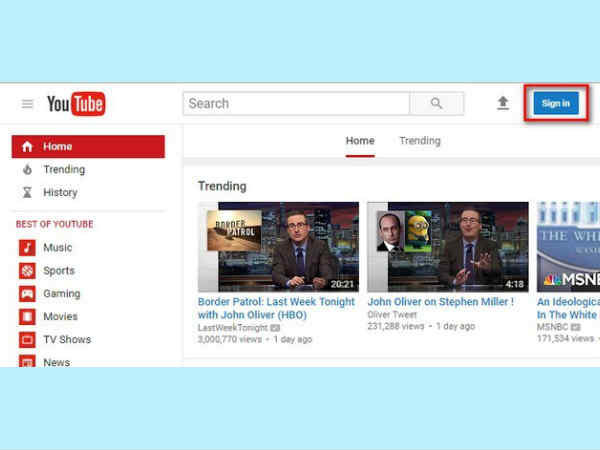Click the Home house icon in sidebar
Screen dimensions: 600x450
(x=27, y=147)
